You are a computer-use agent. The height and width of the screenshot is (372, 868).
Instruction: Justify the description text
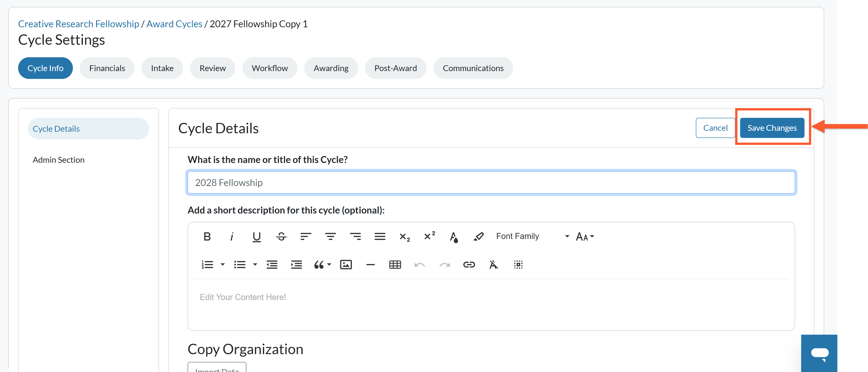380,237
